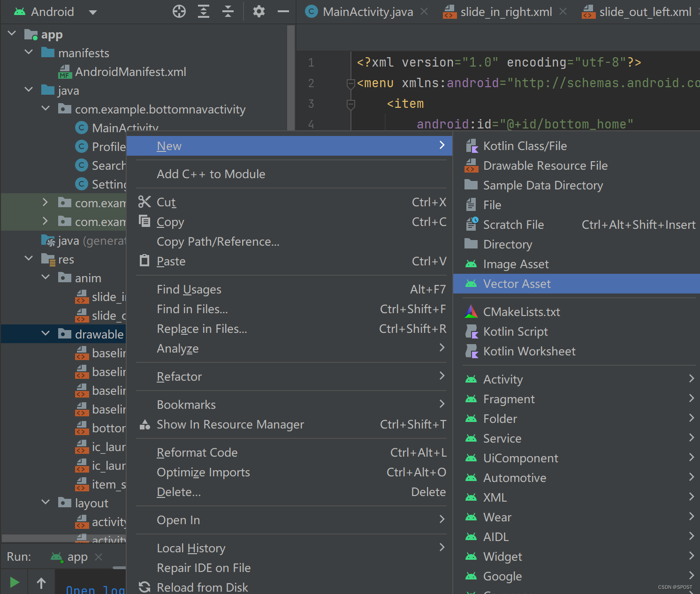Click the Scratch File icon
This screenshot has width=700, height=594.
click(472, 224)
